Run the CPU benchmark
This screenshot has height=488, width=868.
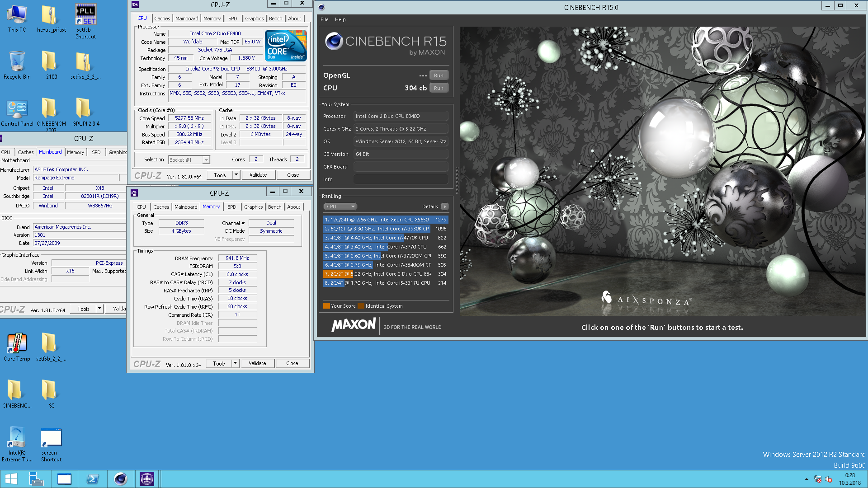(x=439, y=88)
